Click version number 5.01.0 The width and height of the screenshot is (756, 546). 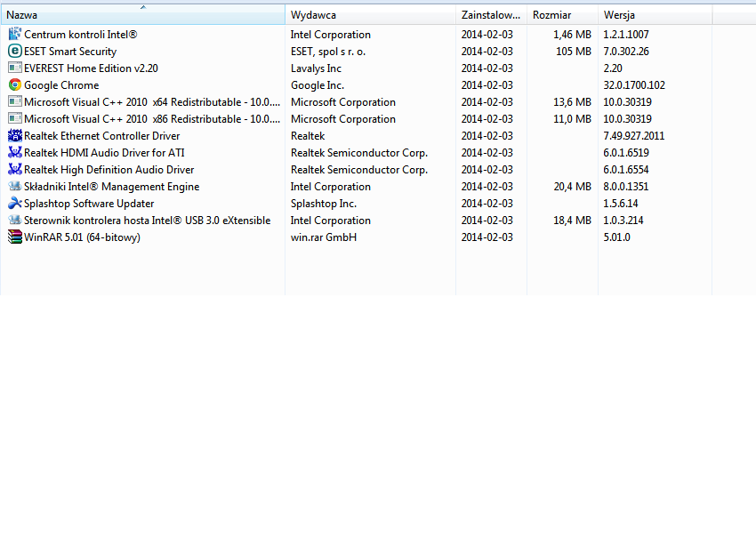click(x=616, y=237)
